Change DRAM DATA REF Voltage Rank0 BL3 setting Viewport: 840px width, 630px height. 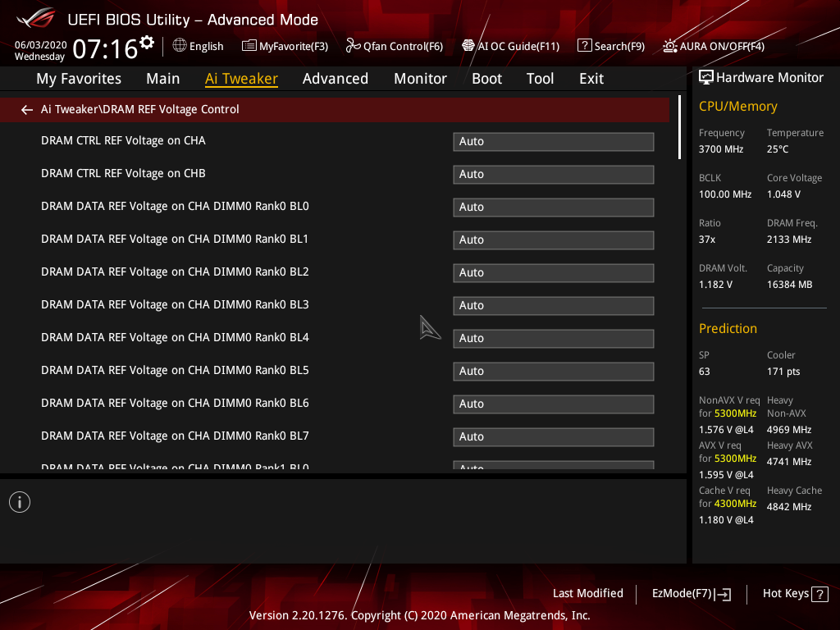tap(553, 305)
